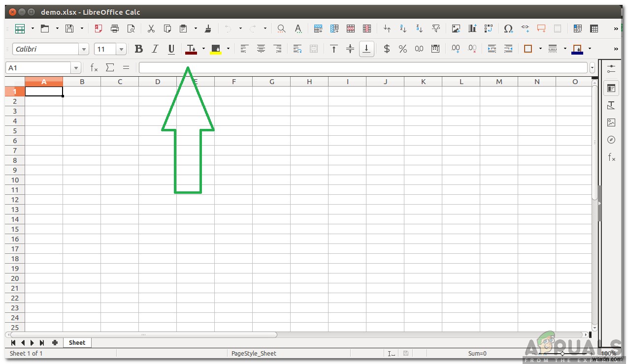Sort ascending with the A-Z icon
The width and height of the screenshot is (628, 364).
point(403,29)
